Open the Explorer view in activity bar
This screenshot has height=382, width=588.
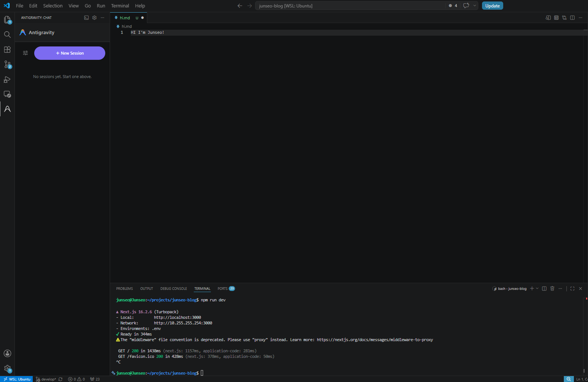click(7, 20)
